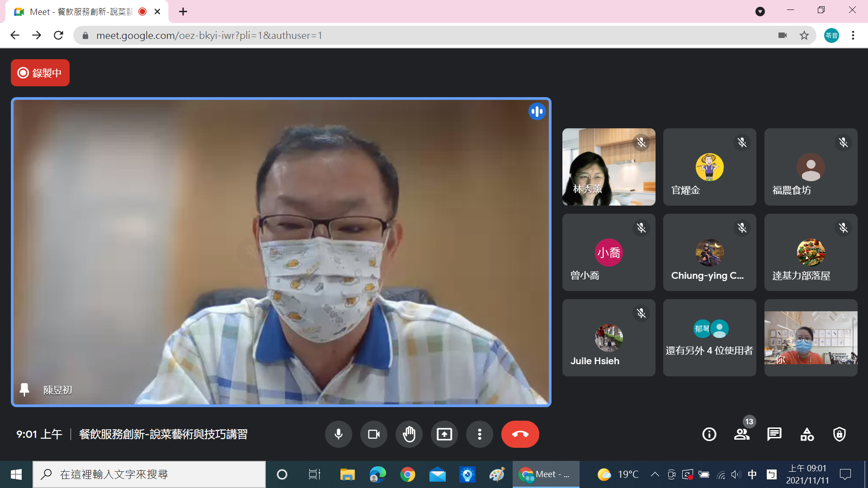Toggle the microphone in call controls
868x488 pixels.
(x=338, y=434)
